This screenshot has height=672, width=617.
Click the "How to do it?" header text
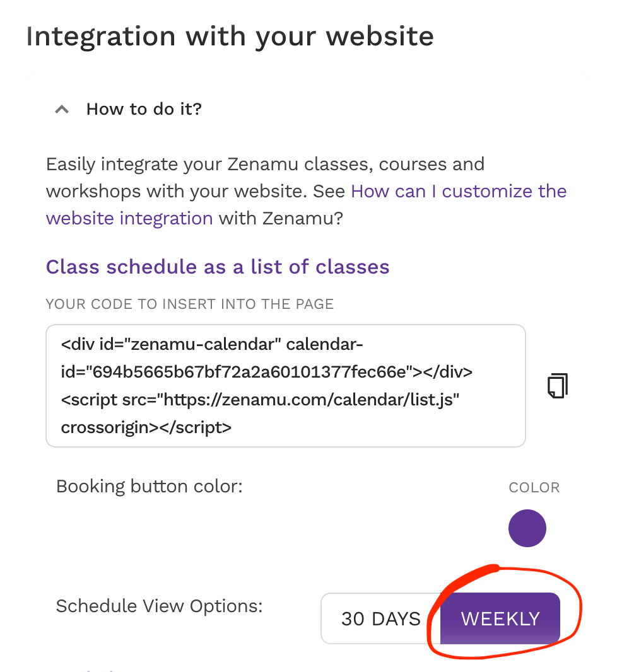pyautogui.click(x=144, y=109)
